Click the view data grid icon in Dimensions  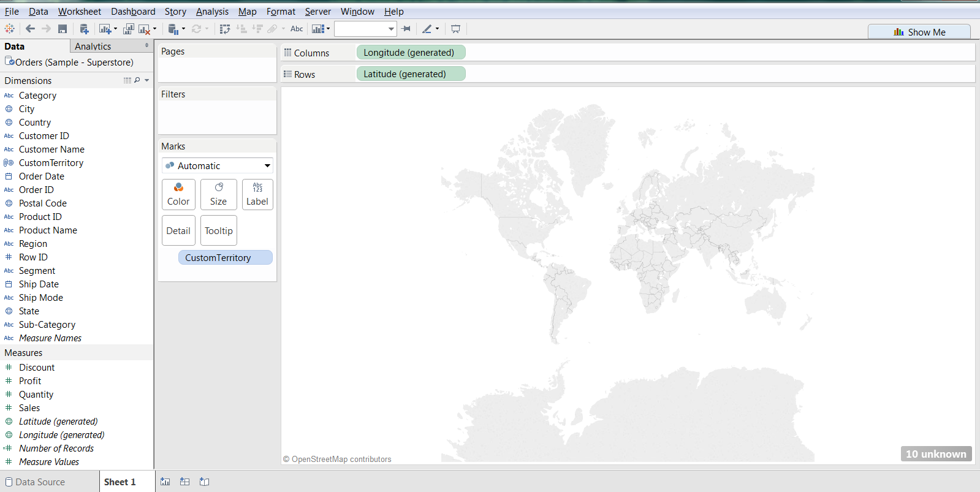127,80
